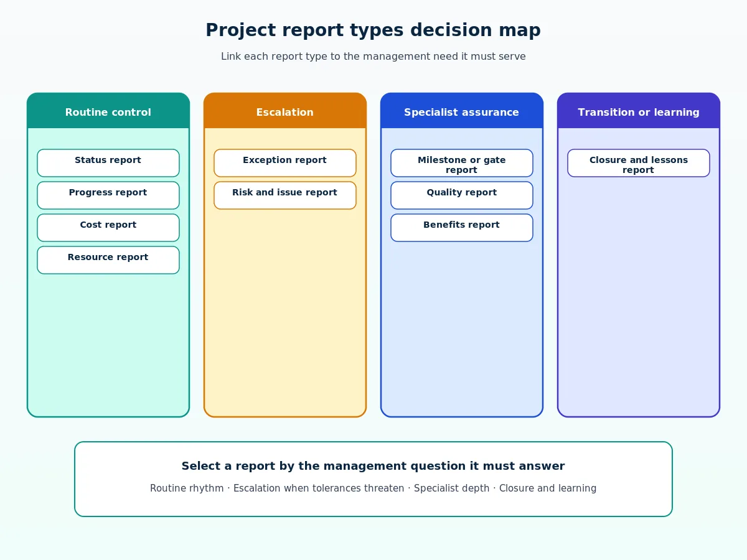Select the Exception report card

click(285, 163)
